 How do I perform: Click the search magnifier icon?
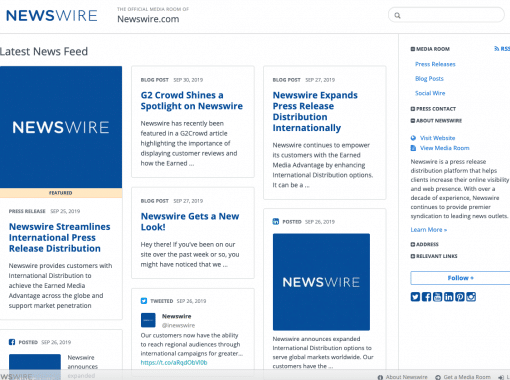(397, 15)
